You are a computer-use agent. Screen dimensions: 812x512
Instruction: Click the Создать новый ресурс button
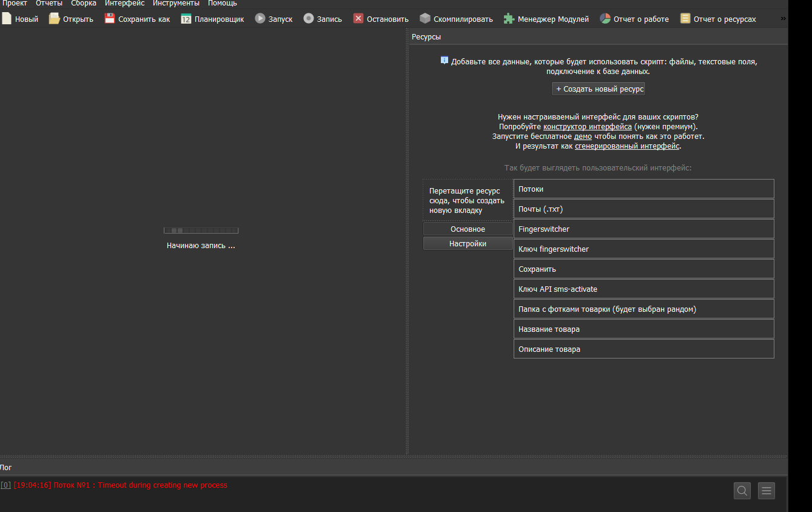pos(598,88)
